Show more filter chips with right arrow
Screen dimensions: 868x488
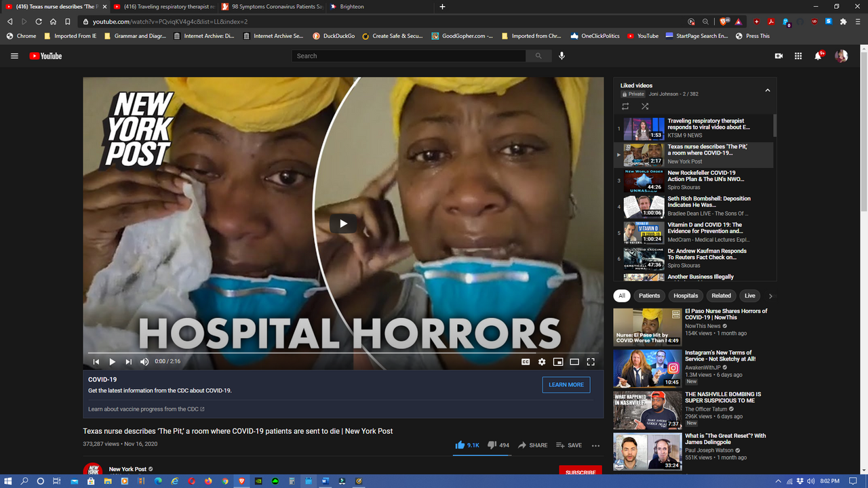coord(770,296)
